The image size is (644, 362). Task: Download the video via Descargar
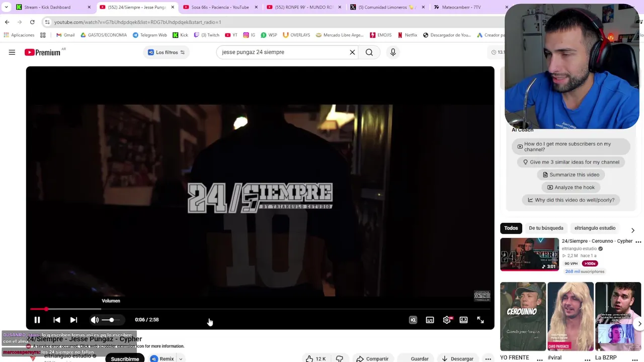click(457, 358)
